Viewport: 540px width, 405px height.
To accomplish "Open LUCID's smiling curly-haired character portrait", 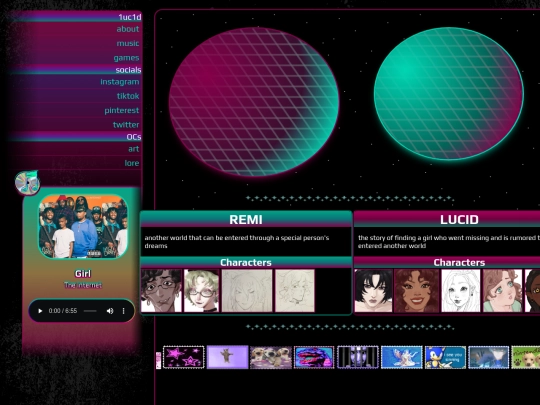I will (x=417, y=291).
